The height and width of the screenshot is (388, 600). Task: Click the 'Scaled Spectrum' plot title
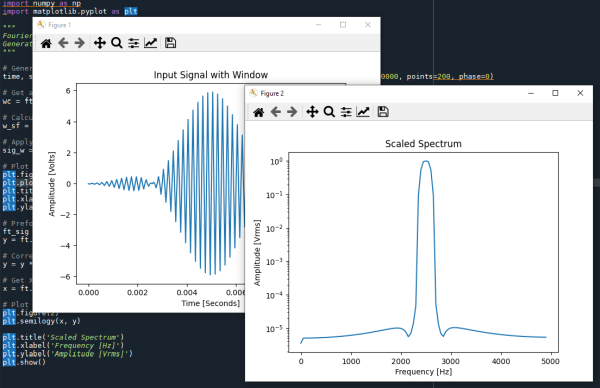(423, 144)
